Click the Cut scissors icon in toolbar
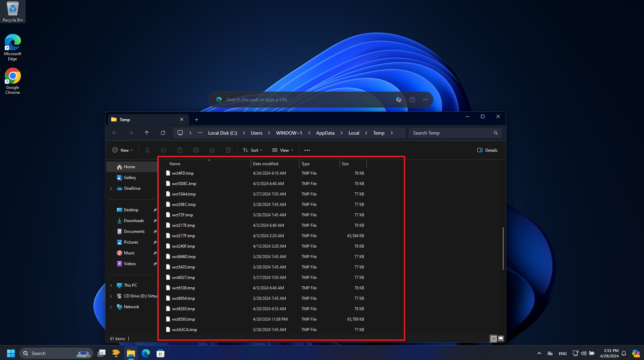Image resolution: width=644 pixels, height=360 pixels. 148,150
